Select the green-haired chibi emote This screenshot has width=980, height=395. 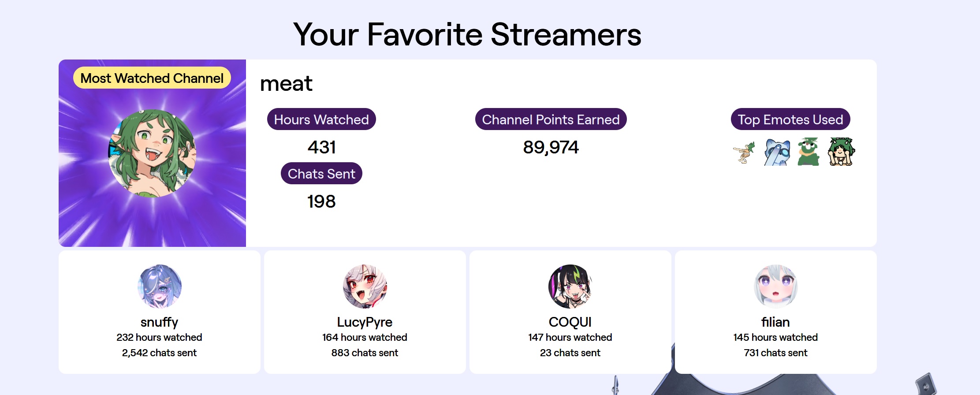(841, 152)
